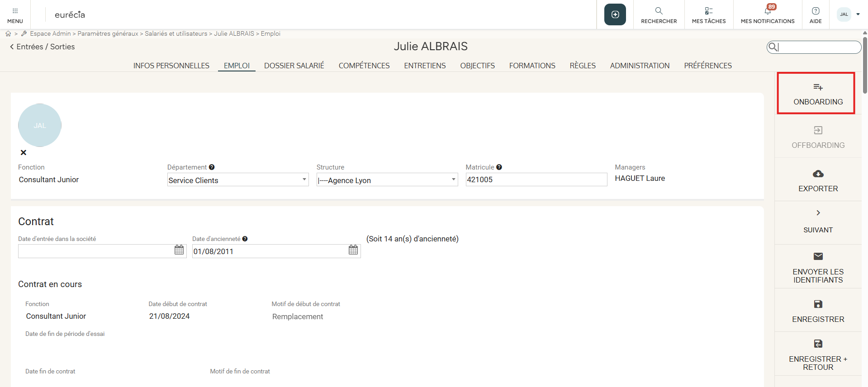This screenshot has width=868, height=387.
Task: Click the help icon beside Matricule
Action: (x=499, y=167)
